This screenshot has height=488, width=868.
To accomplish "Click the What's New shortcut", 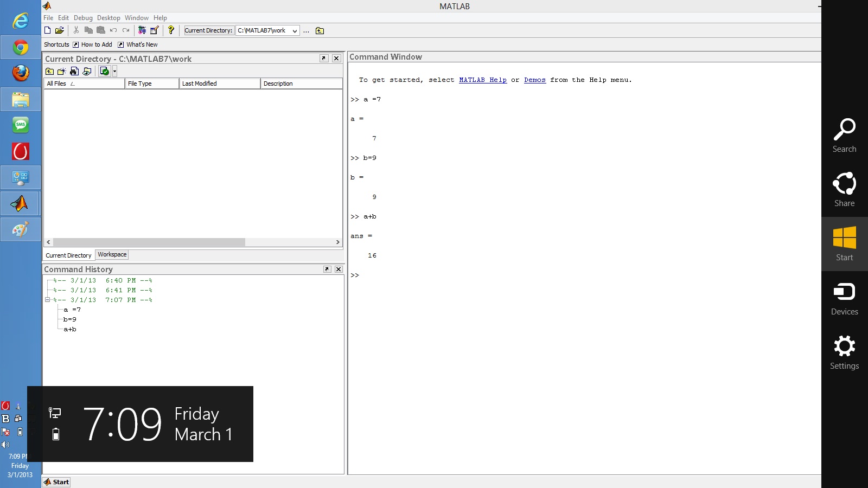I will click(x=138, y=44).
